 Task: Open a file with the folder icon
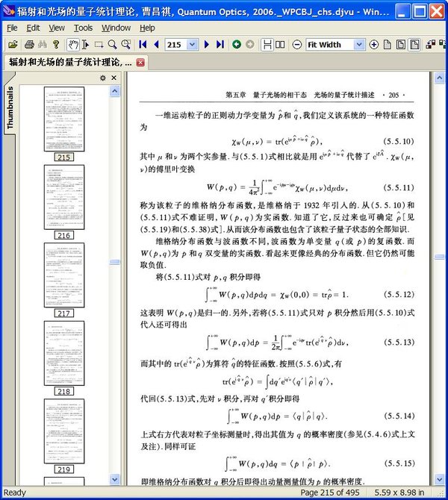pos(13,45)
